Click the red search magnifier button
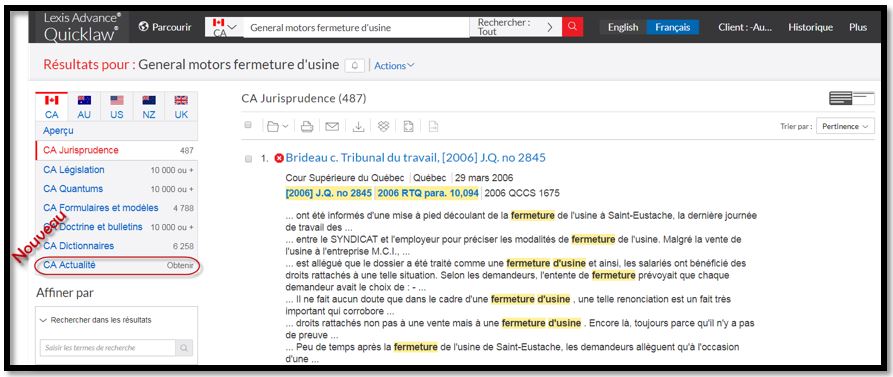Screen dimensions: 893x377 [572, 27]
